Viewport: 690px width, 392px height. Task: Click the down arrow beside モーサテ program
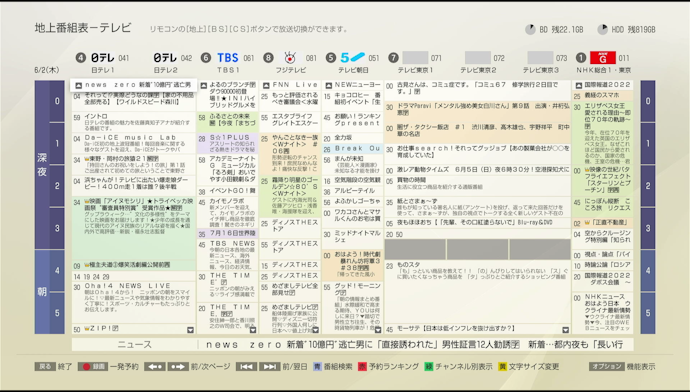[565, 330]
